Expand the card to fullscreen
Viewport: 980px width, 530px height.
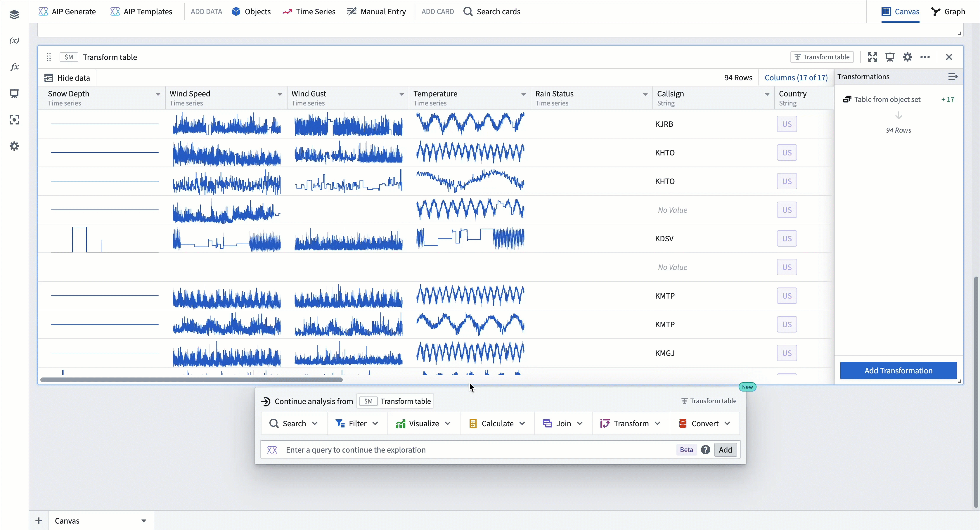click(x=872, y=57)
